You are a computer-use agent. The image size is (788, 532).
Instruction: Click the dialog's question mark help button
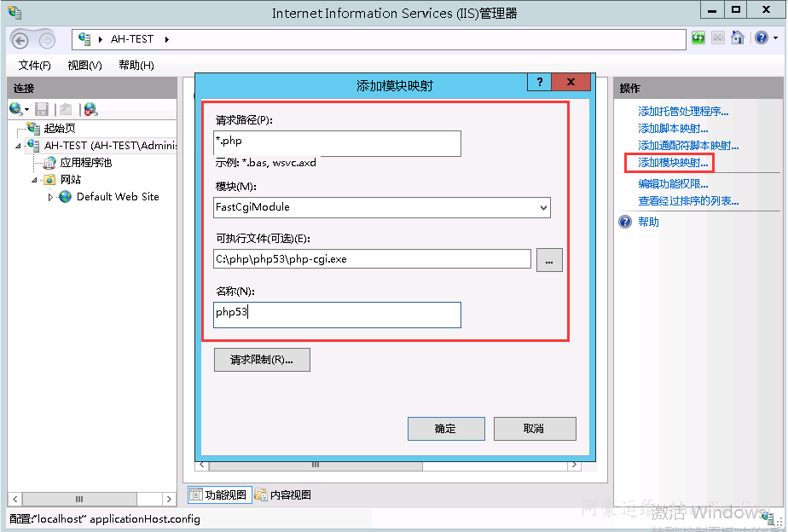pos(539,82)
